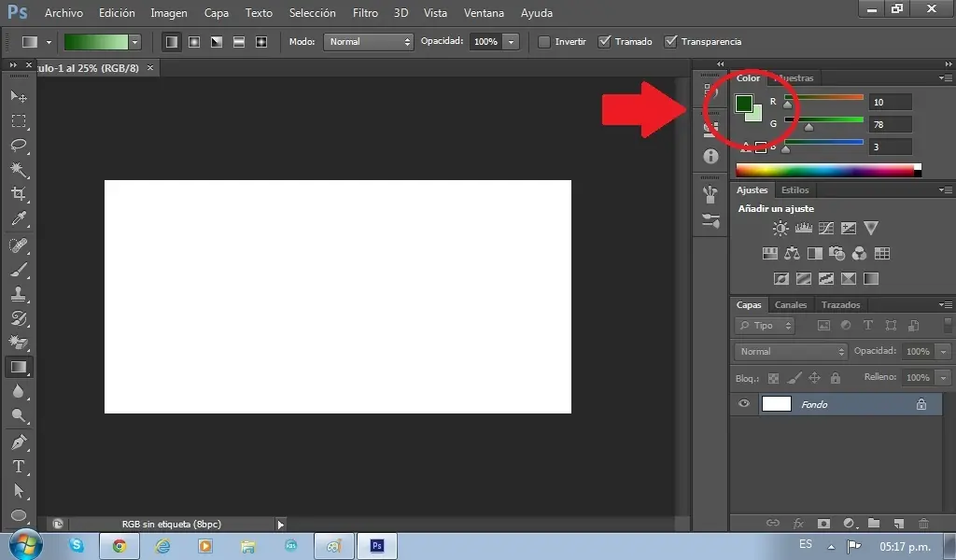Select the History Brush tool

click(x=19, y=318)
